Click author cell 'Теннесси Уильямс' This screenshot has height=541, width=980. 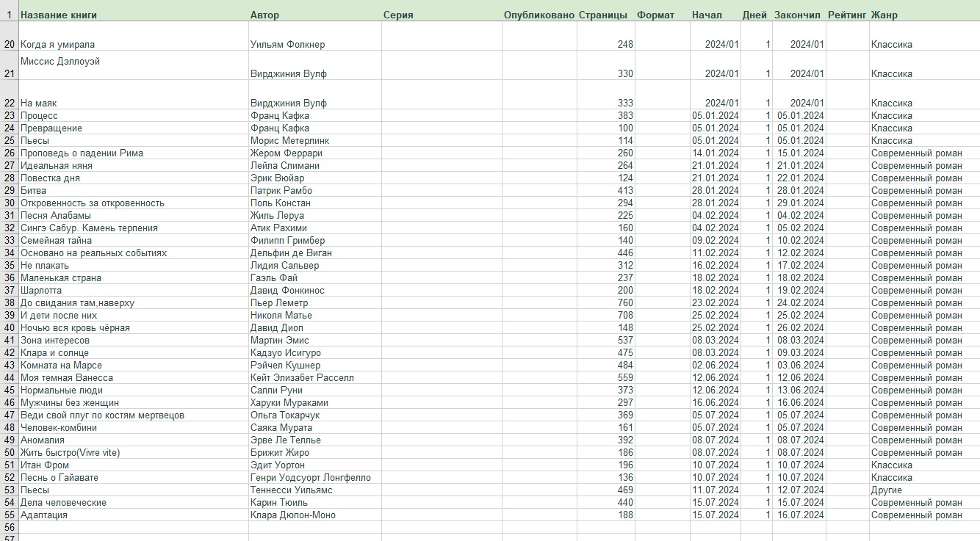[314, 490]
